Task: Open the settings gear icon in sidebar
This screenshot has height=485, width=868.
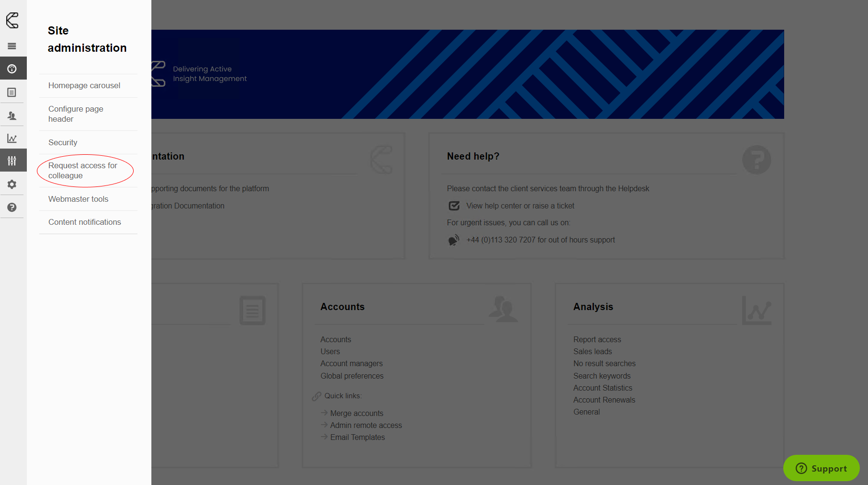Action: [12, 185]
